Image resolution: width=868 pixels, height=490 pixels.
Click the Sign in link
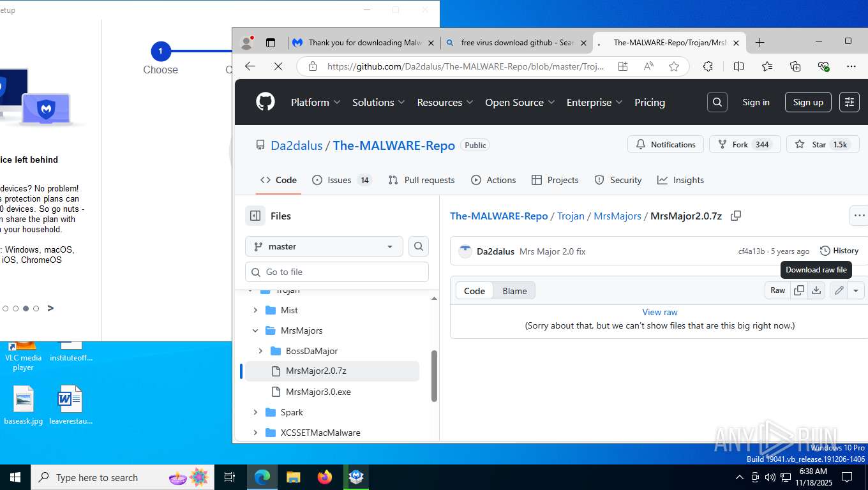coord(756,102)
